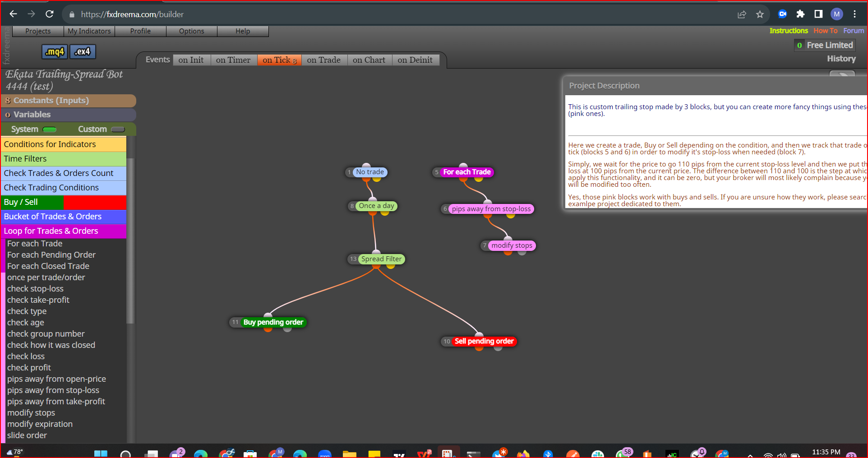
Task: Expand the Variables section
Action: point(69,115)
